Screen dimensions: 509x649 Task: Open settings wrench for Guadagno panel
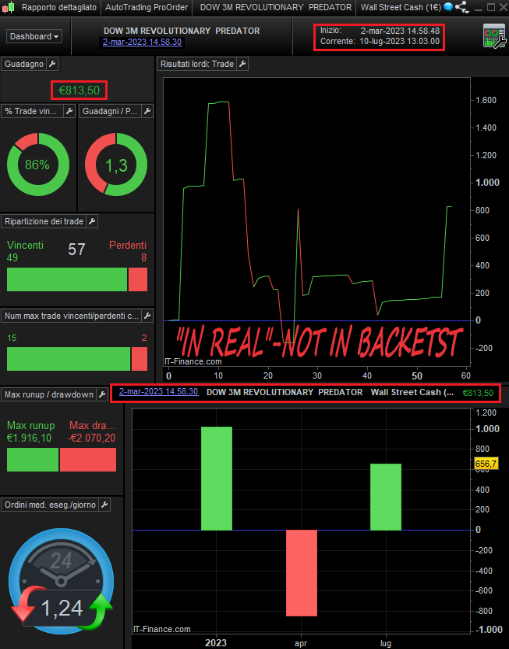coord(52,64)
